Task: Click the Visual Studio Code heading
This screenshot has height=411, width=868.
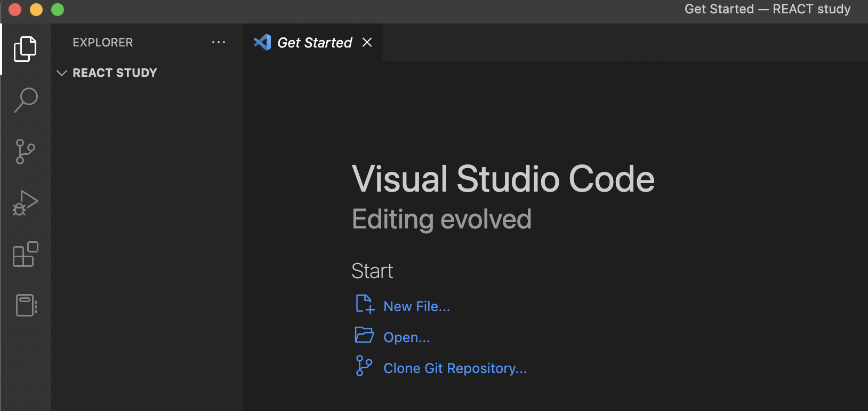Action: 503,179
